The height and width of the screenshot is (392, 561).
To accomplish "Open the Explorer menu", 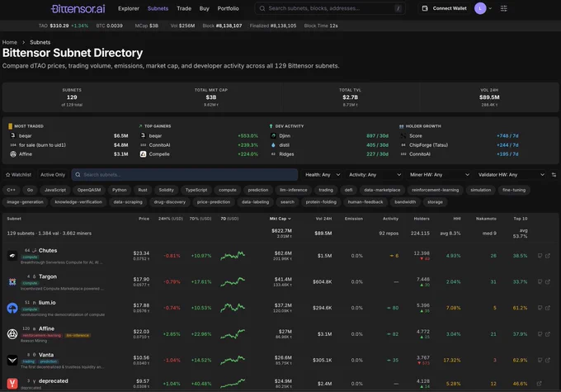I will pyautogui.click(x=129, y=8).
